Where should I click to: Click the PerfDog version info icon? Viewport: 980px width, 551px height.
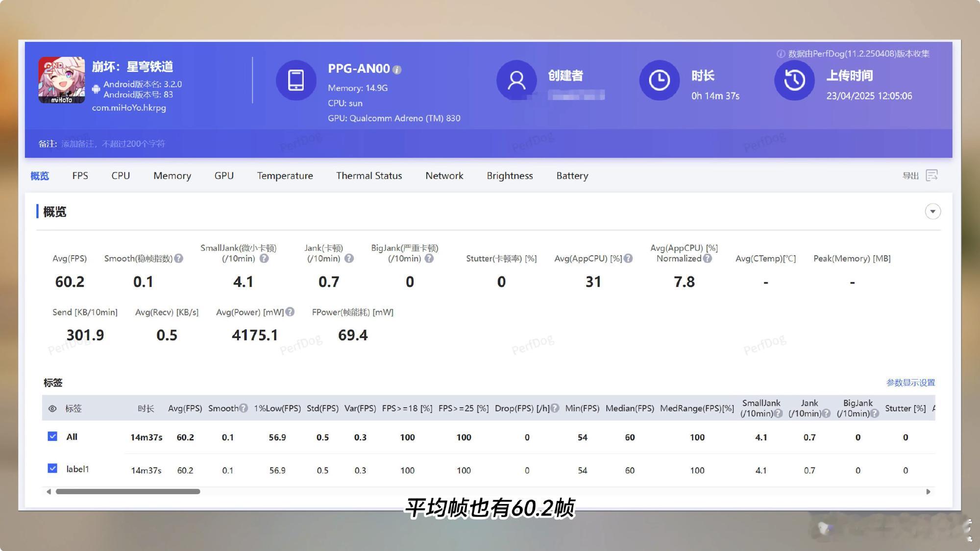click(781, 54)
